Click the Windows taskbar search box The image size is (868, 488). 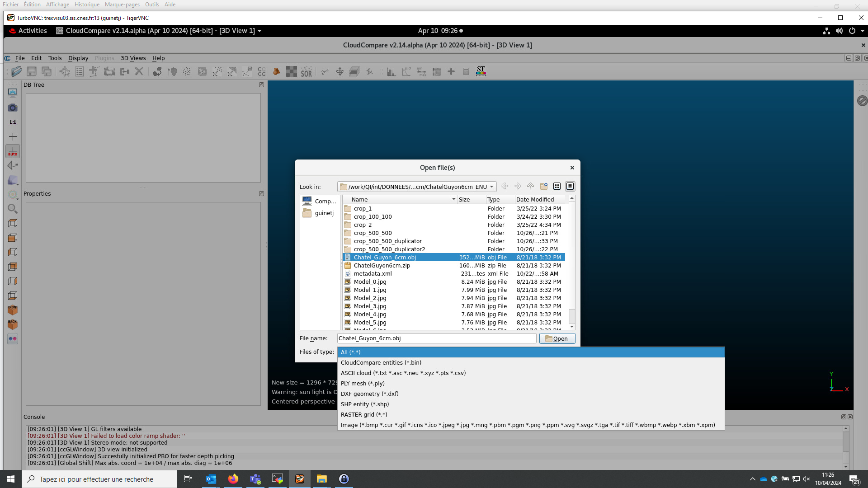click(99, 479)
